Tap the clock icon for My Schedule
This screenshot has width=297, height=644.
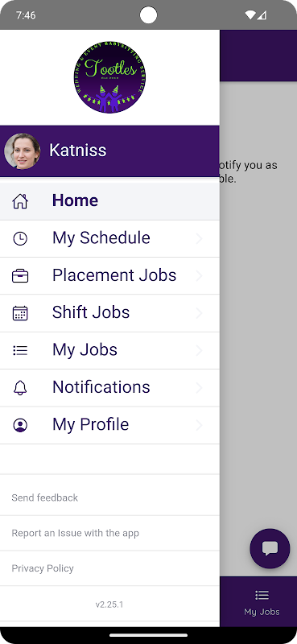(x=20, y=238)
